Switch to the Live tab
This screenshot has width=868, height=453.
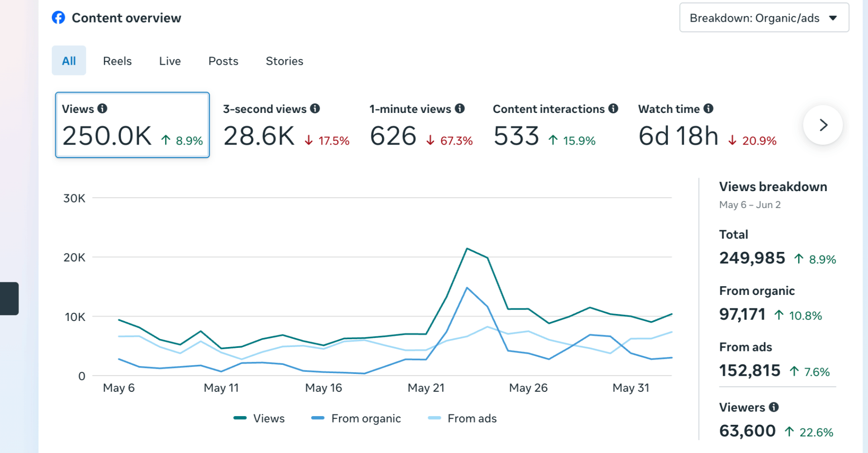coord(170,61)
